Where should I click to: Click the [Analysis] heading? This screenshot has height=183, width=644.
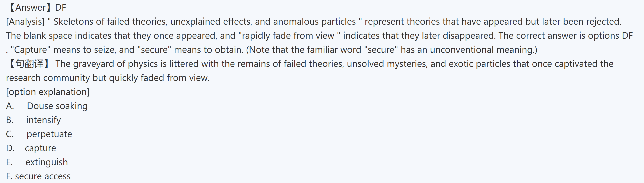coord(25,22)
